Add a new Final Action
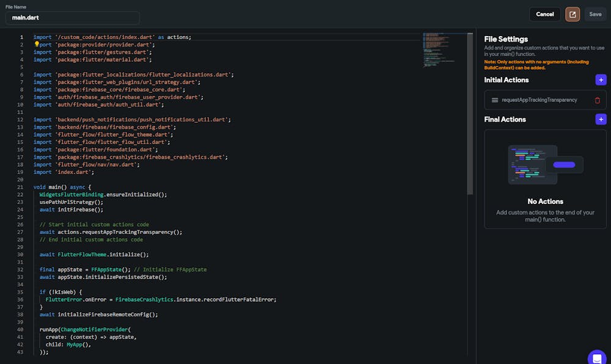 tap(601, 120)
